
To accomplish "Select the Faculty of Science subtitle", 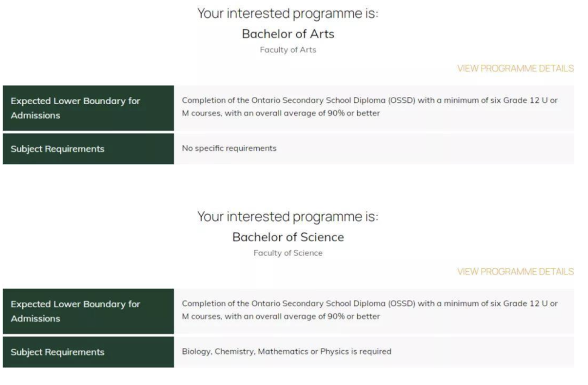I will 288,253.
